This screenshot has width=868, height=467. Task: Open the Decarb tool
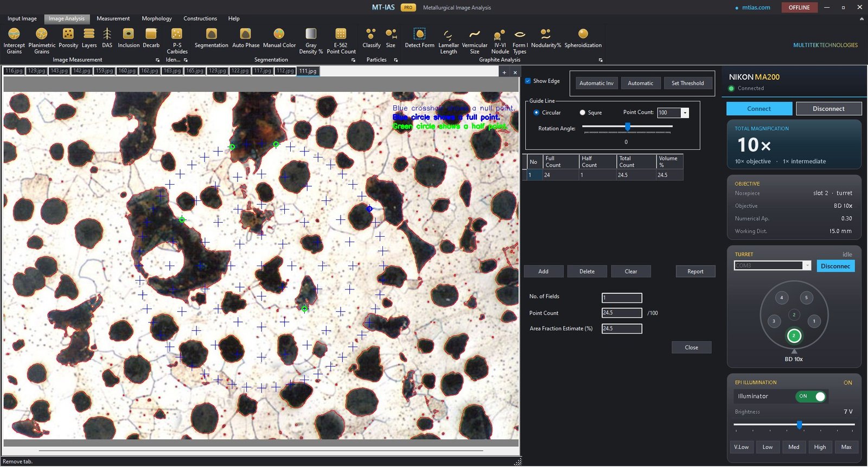point(151,39)
